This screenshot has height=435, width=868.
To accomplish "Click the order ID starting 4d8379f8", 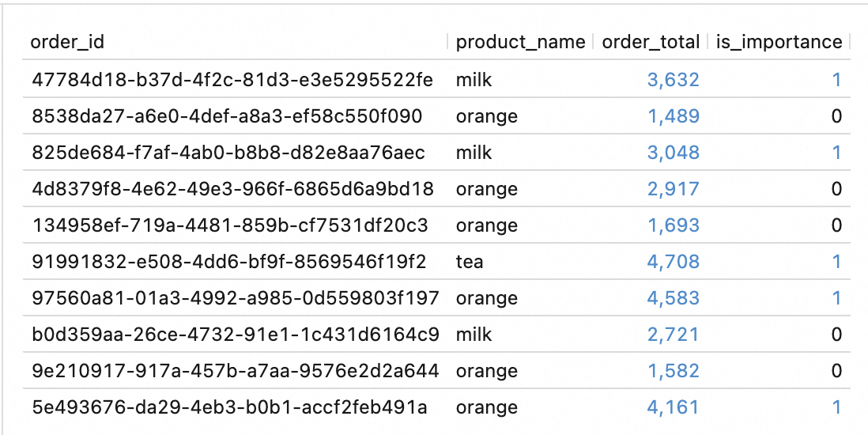I will click(x=232, y=189).
